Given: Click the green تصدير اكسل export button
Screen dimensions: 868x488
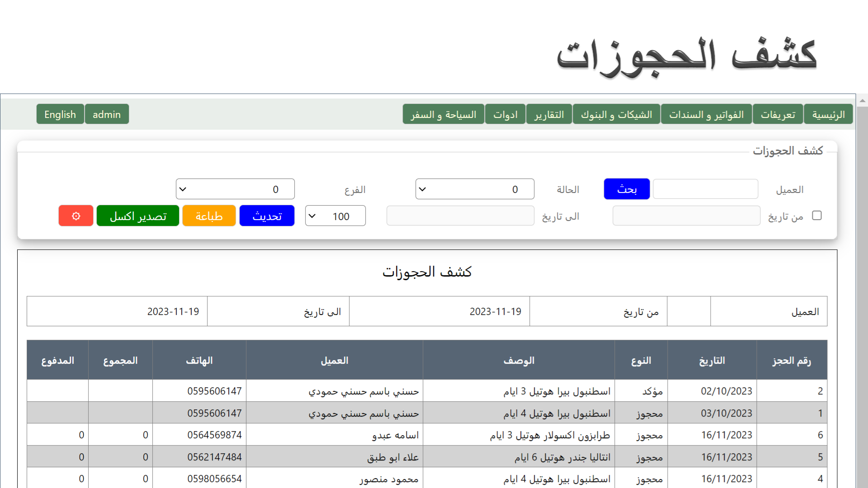Looking at the screenshot, I should [x=138, y=216].
